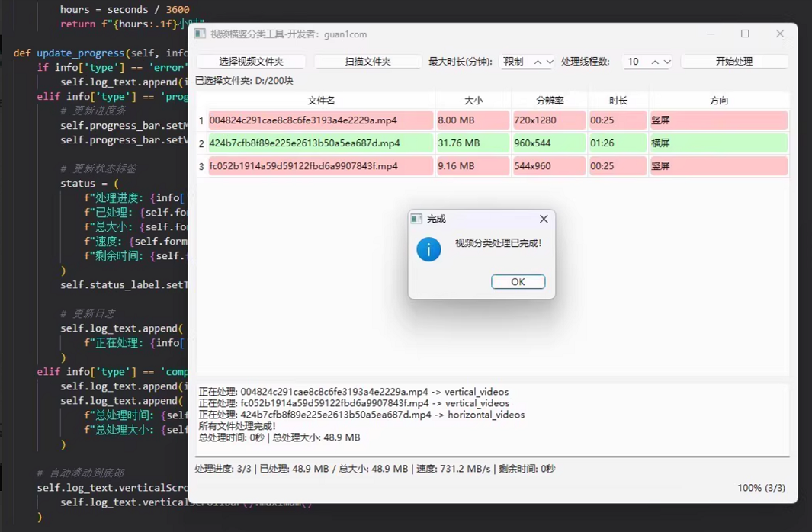Click update_progress definition in code editor

[80, 53]
